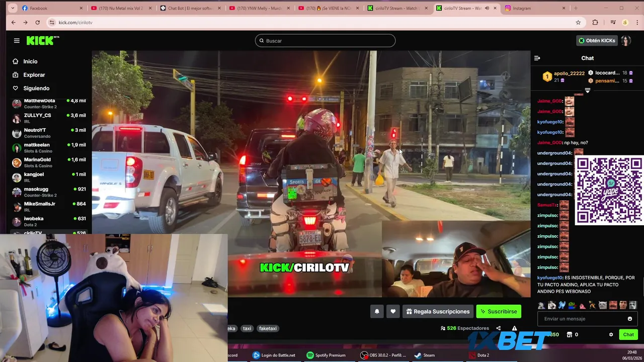Click the KICK logo
Screen dimensions: 644x362
pos(43,41)
